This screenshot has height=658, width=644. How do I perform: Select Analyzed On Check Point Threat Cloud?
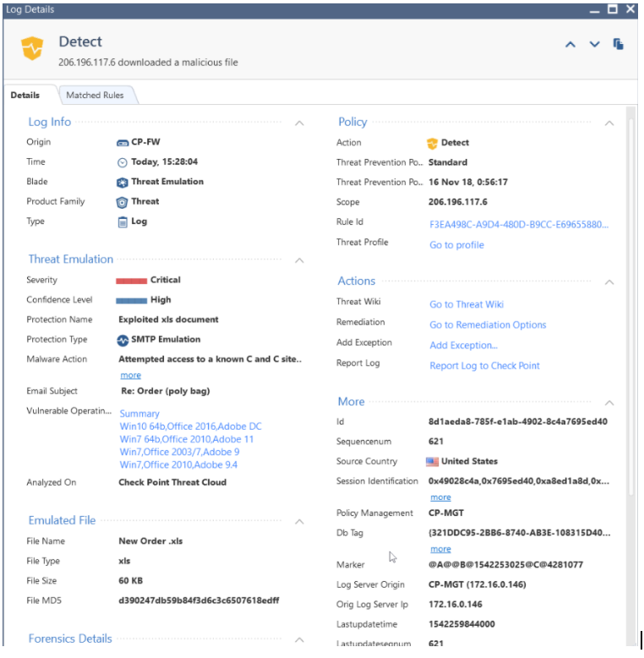tap(172, 483)
